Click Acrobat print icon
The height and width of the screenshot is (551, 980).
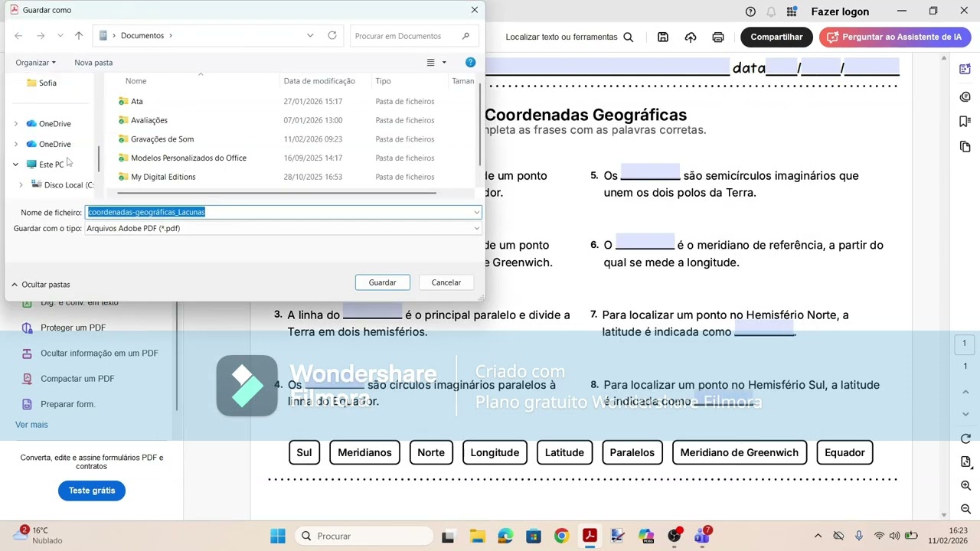tap(718, 37)
